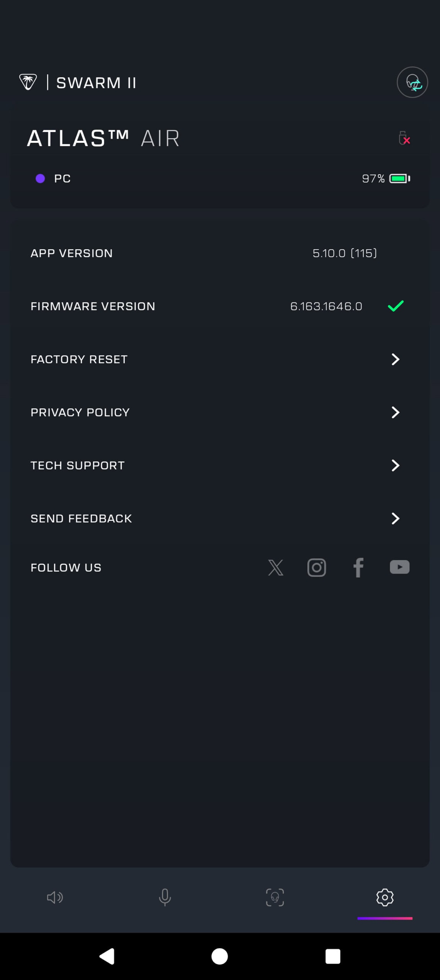The image size is (440, 980).
Task: Open the settings gear tab
Action: pos(385,898)
